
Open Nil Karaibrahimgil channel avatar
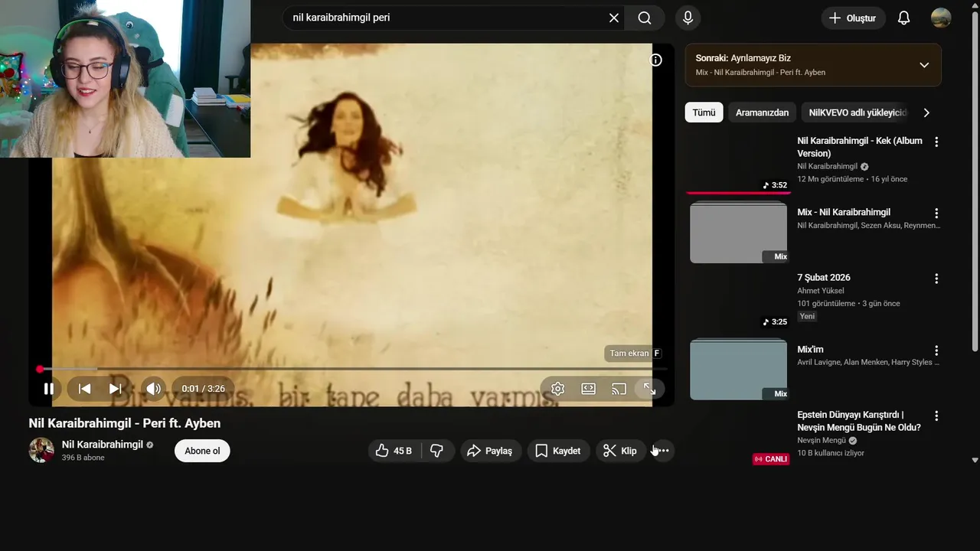coord(41,450)
